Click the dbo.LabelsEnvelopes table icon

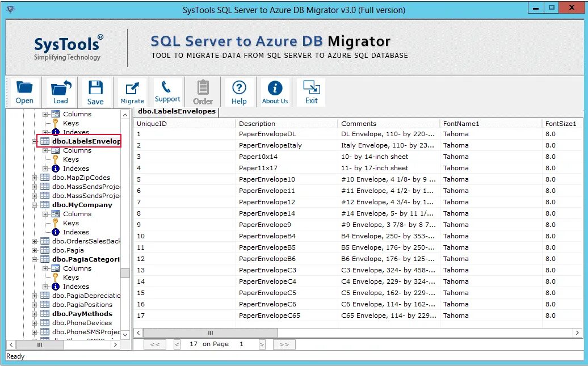45,141
